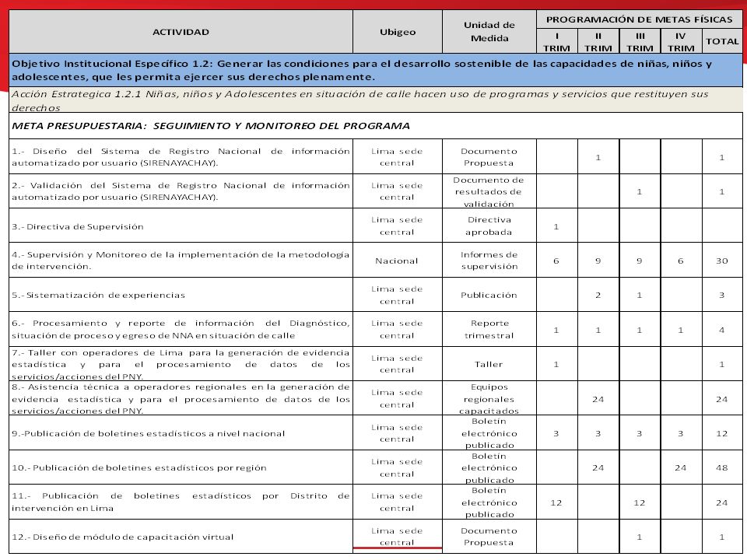Select the I TRIM column header
This screenshot has width=747, height=560.
[556, 42]
